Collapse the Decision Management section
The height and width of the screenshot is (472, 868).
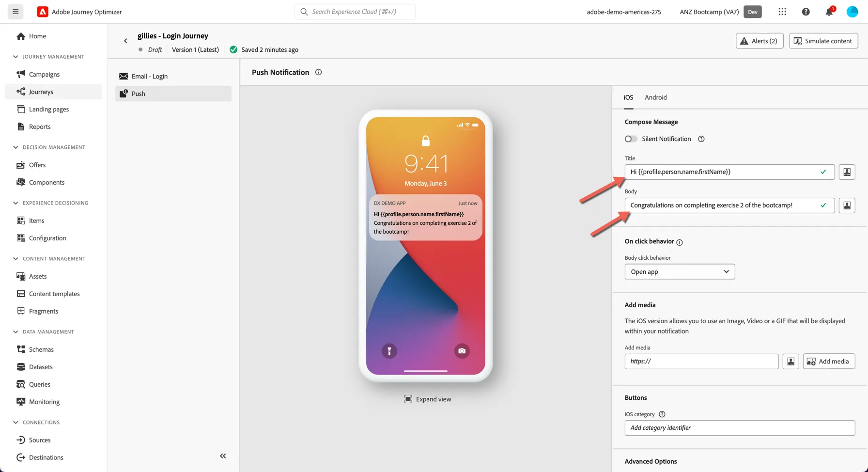[x=15, y=147]
